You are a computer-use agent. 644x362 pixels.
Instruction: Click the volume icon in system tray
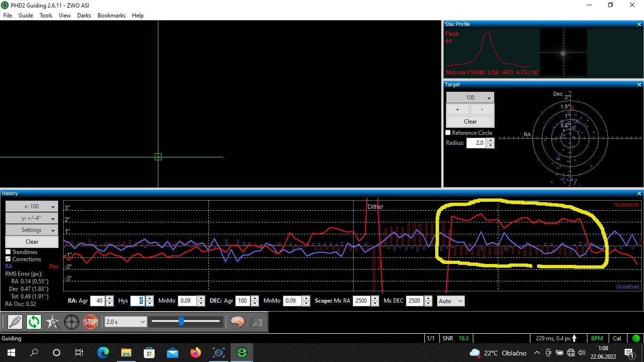[581, 353]
